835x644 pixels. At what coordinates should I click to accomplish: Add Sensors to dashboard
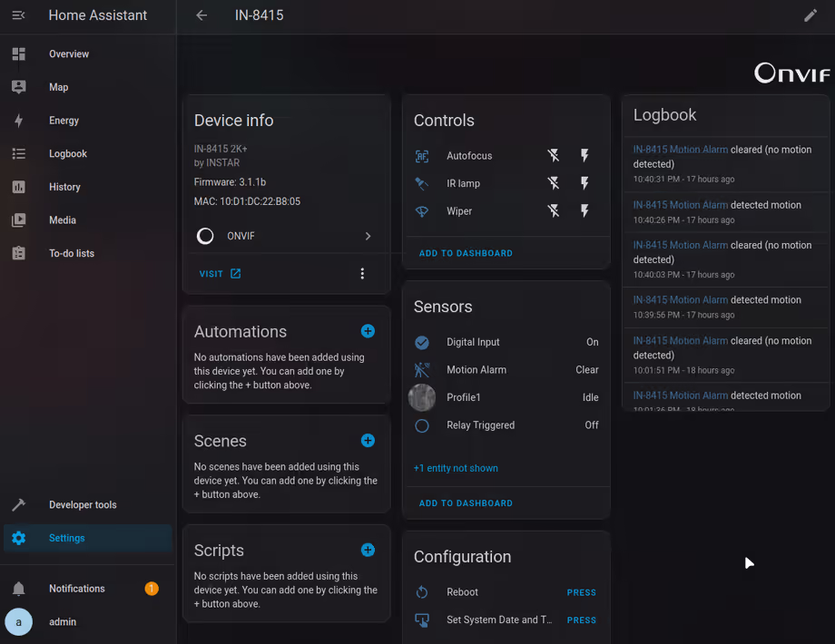[466, 503]
